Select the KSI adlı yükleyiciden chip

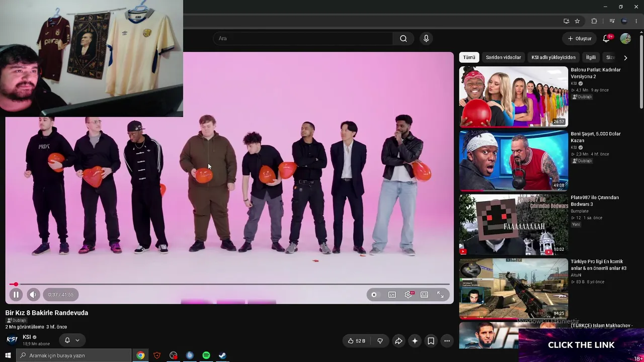pos(553,57)
